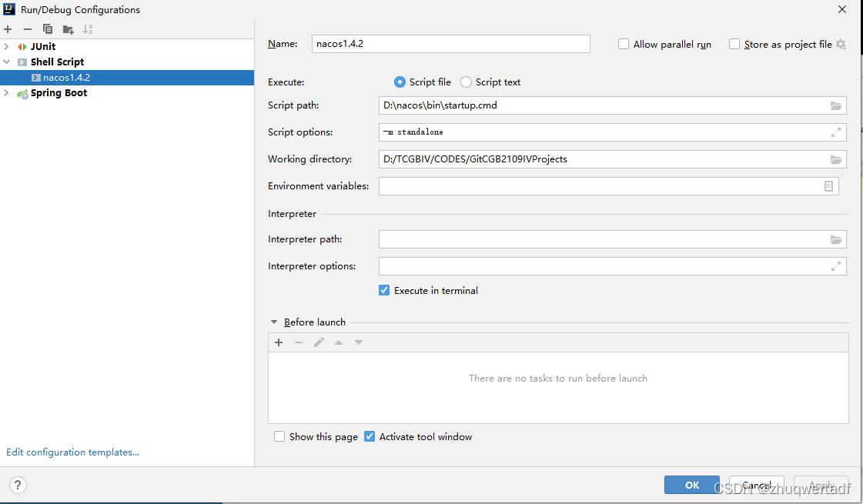This screenshot has width=863, height=504.
Task: Click the 'There are no tasks to run before launch' text
Action: [558, 379]
